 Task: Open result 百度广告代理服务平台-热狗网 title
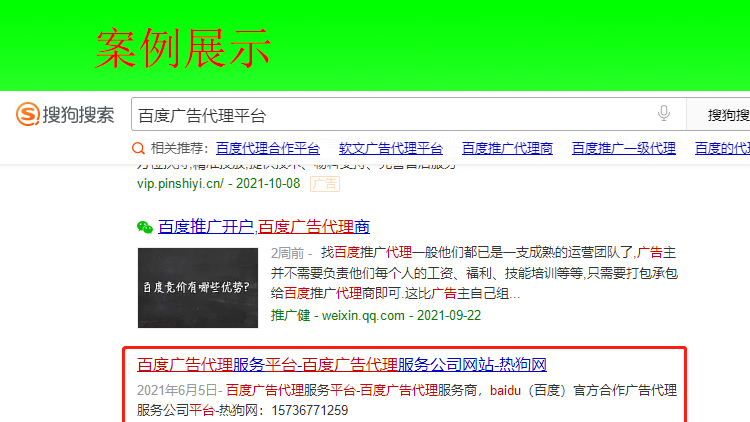(x=342, y=365)
